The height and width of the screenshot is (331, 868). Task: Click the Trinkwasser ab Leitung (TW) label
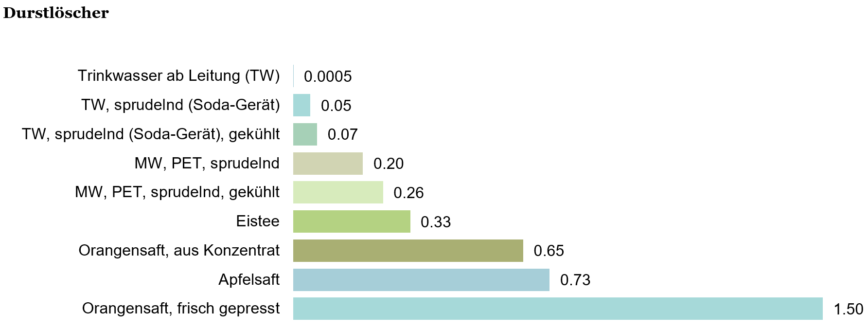(178, 76)
